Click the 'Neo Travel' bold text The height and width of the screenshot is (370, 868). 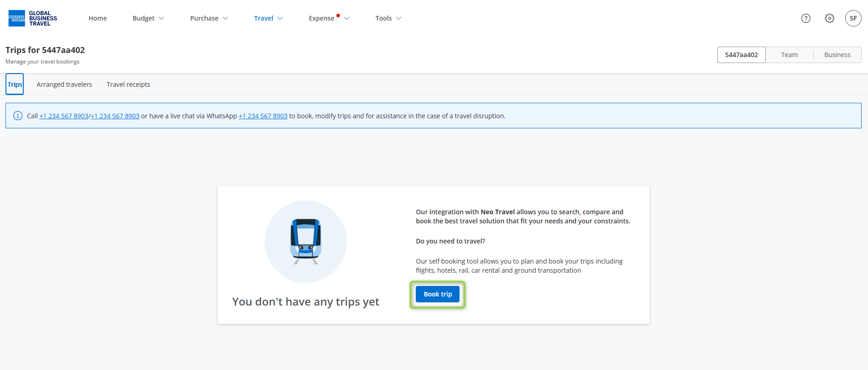pyautogui.click(x=497, y=212)
